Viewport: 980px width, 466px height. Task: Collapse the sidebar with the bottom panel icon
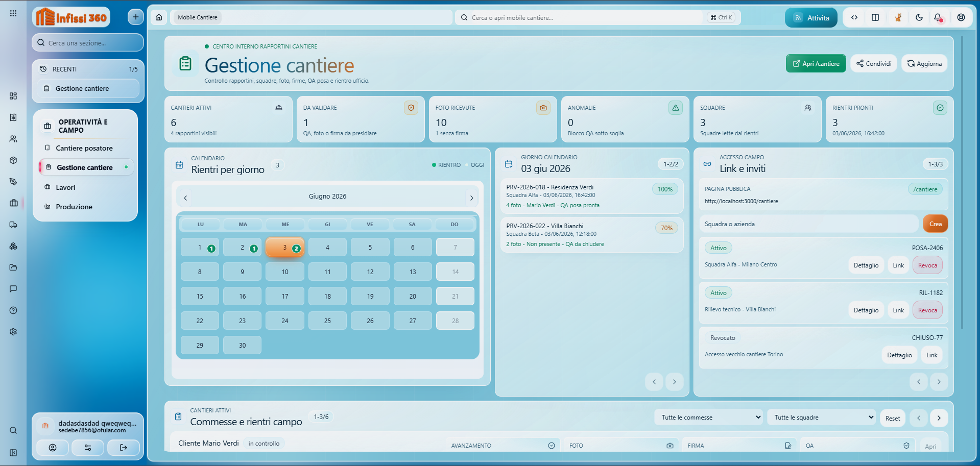point(13,453)
